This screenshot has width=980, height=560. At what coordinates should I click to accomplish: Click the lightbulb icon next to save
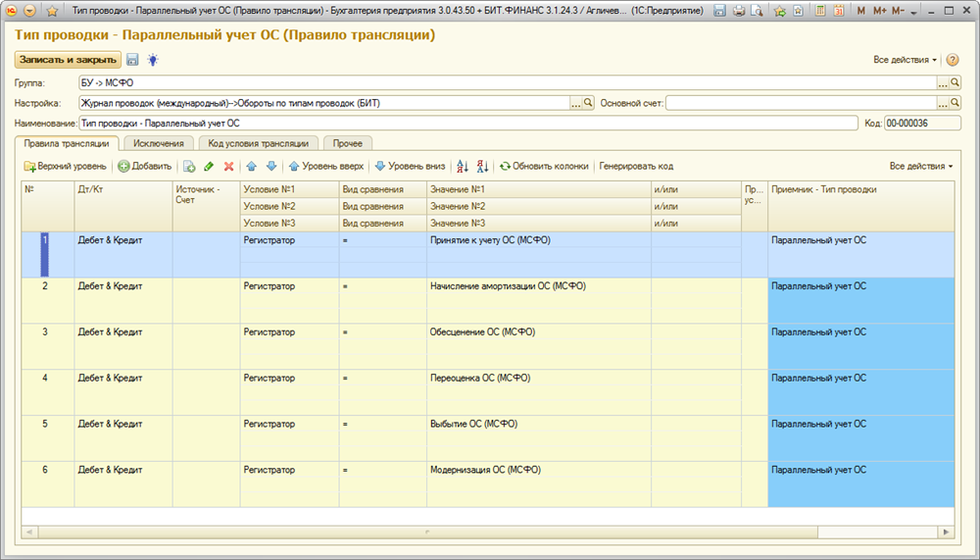(x=152, y=60)
